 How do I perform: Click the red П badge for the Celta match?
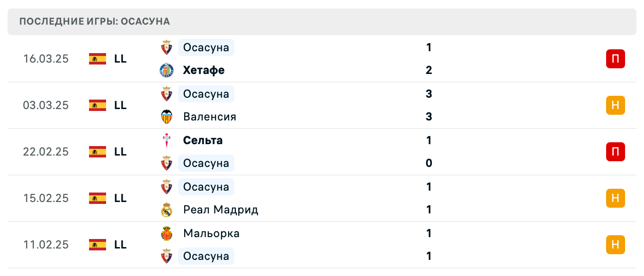[x=616, y=152]
